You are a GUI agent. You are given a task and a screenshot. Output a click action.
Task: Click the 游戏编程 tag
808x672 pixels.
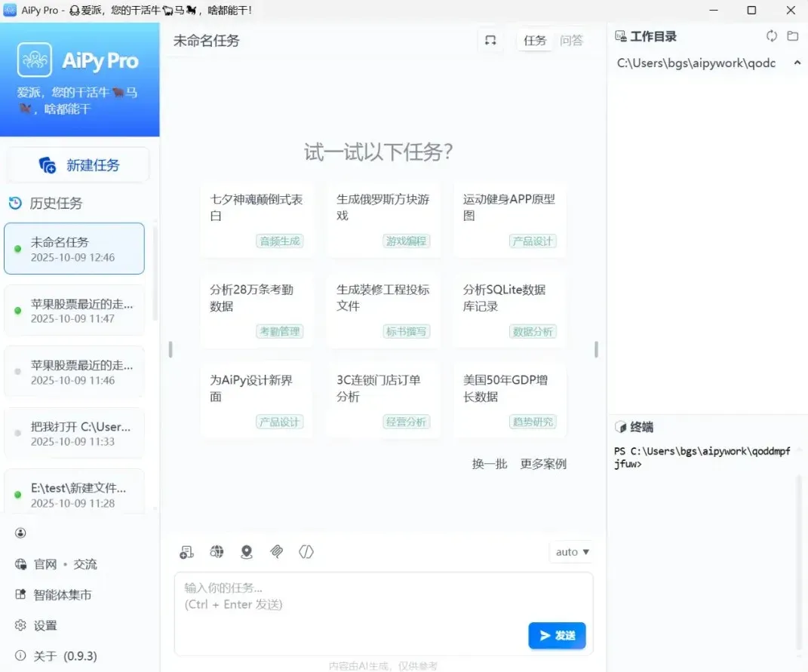[407, 241]
